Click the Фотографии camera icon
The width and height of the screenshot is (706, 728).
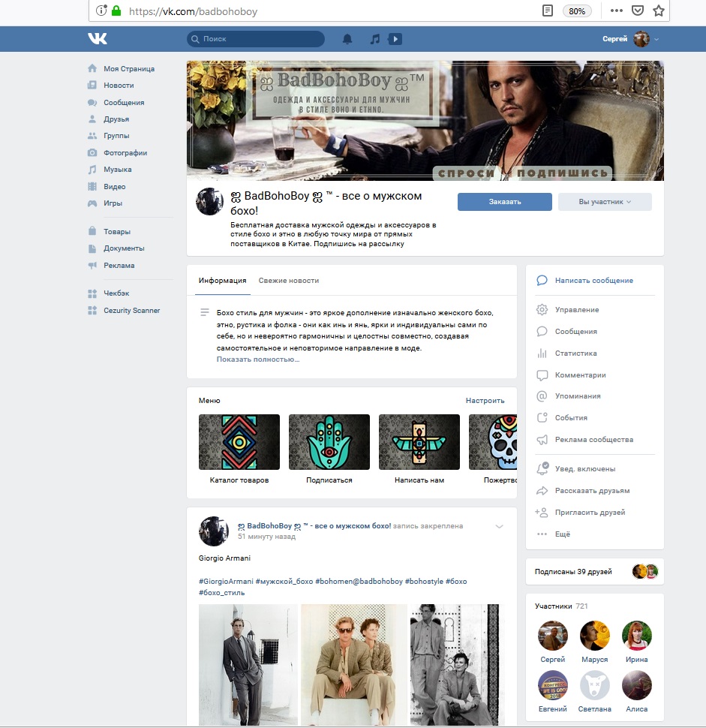(x=92, y=153)
